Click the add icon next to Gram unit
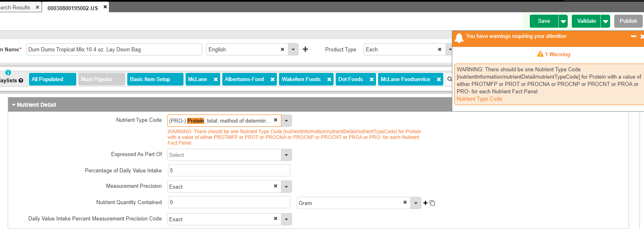This screenshot has height=229, width=644. (x=425, y=203)
